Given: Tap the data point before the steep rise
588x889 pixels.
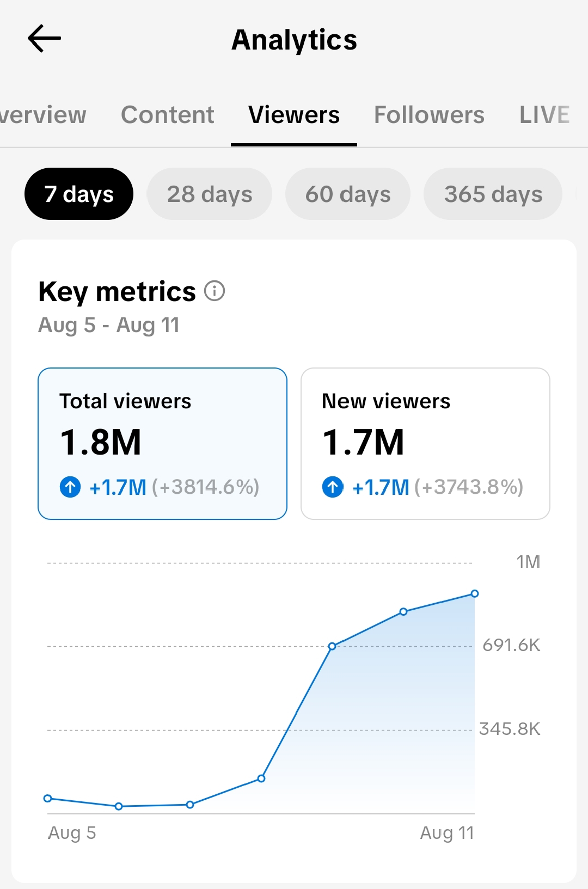Looking at the screenshot, I should 261,778.
